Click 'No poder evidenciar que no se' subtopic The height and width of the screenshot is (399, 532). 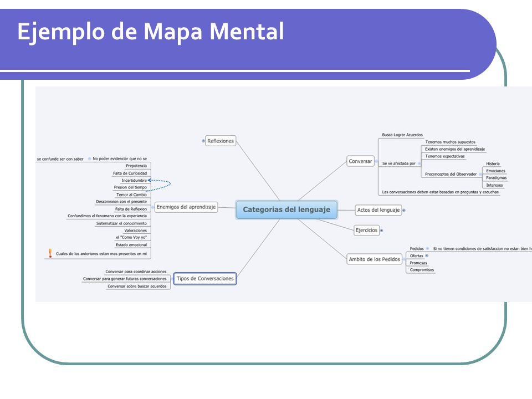point(120,158)
